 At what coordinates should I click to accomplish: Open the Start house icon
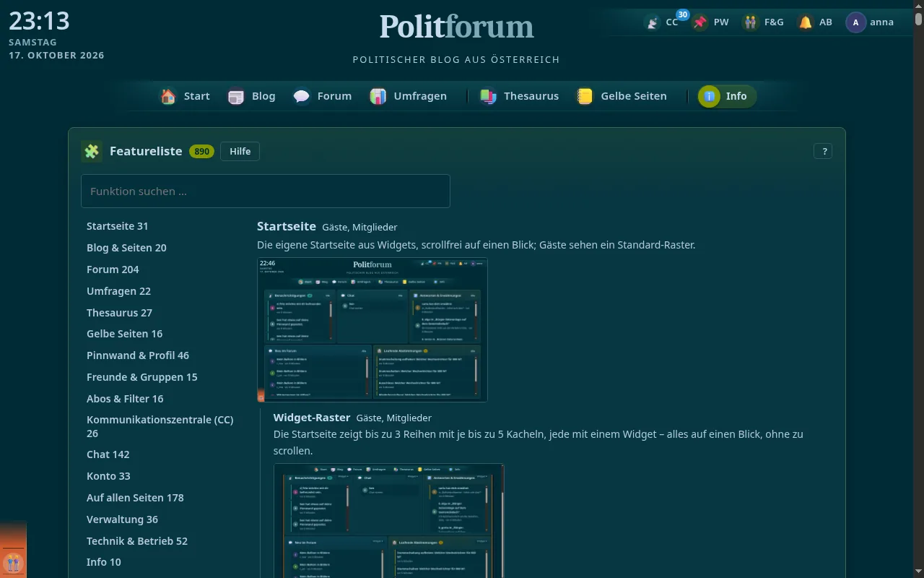pyautogui.click(x=168, y=96)
